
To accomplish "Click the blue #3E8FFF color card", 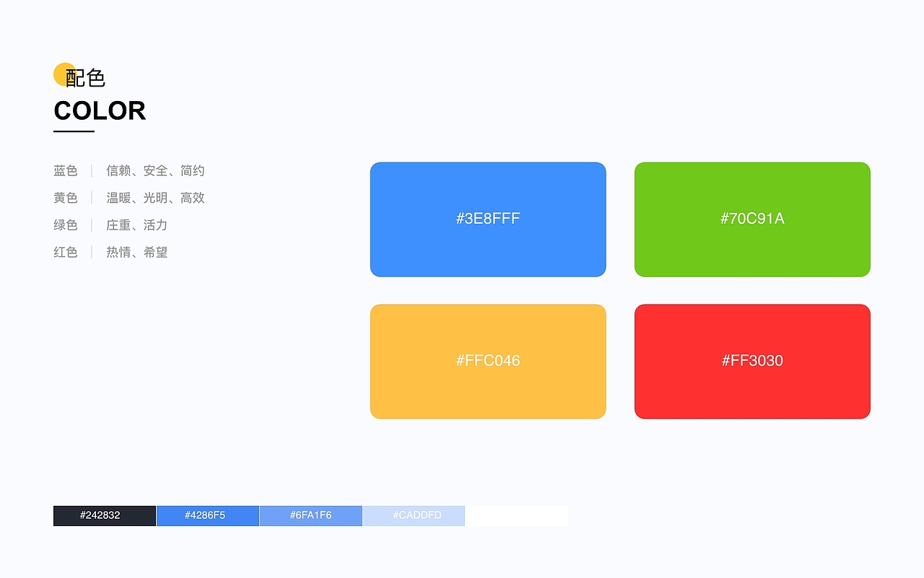I will [x=488, y=219].
